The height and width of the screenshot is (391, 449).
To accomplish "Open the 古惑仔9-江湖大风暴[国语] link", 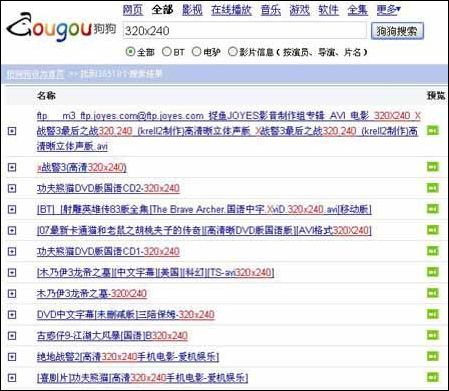I will click(112, 336).
